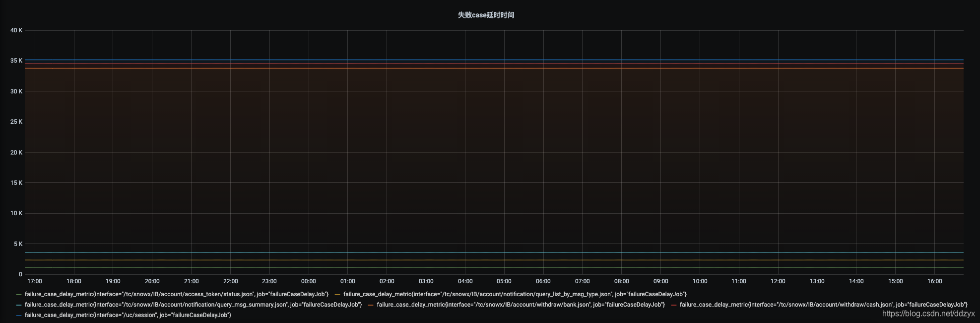Open color picker for access_token/status.json swatch
980x323 pixels.
point(19,295)
